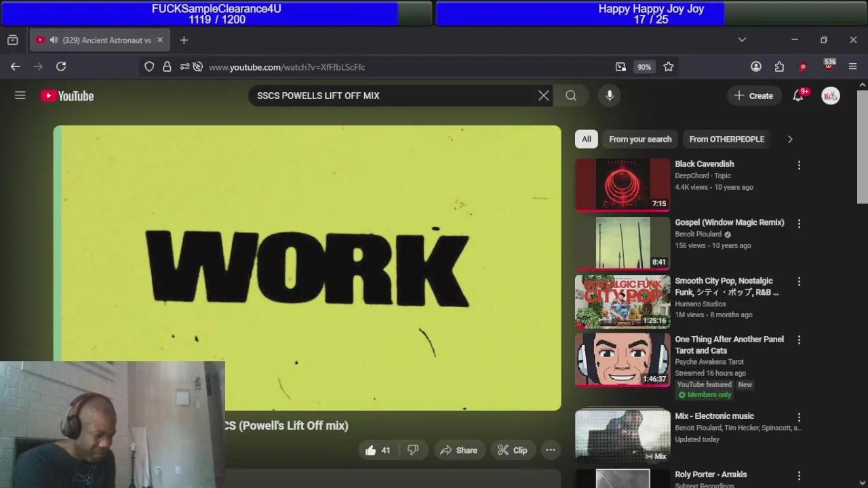Bookmark this page with star icon
This screenshot has height=488, width=868.
click(x=669, y=66)
